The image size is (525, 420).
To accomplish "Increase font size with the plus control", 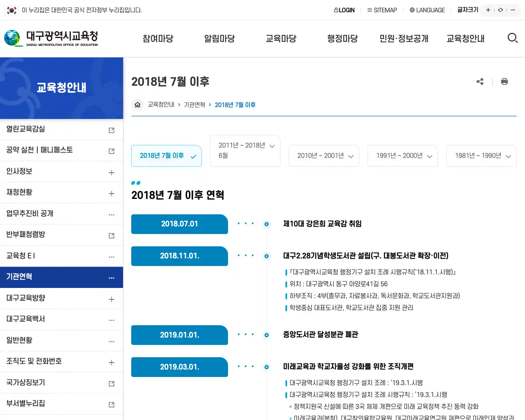I will (488, 9).
